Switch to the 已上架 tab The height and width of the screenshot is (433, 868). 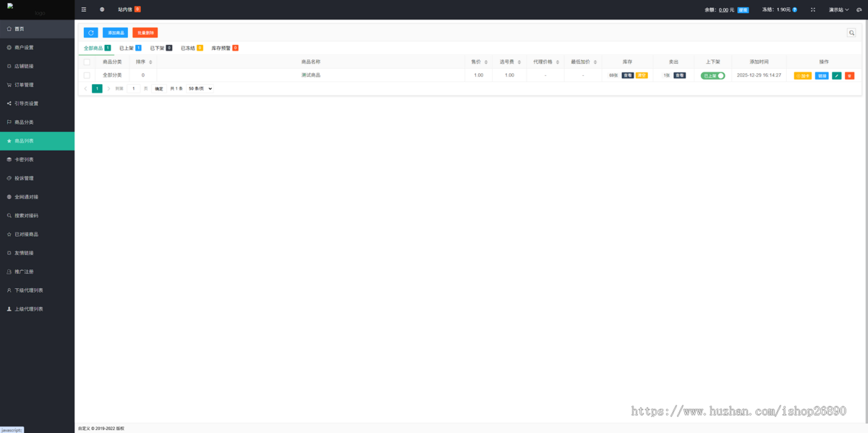pyautogui.click(x=130, y=48)
